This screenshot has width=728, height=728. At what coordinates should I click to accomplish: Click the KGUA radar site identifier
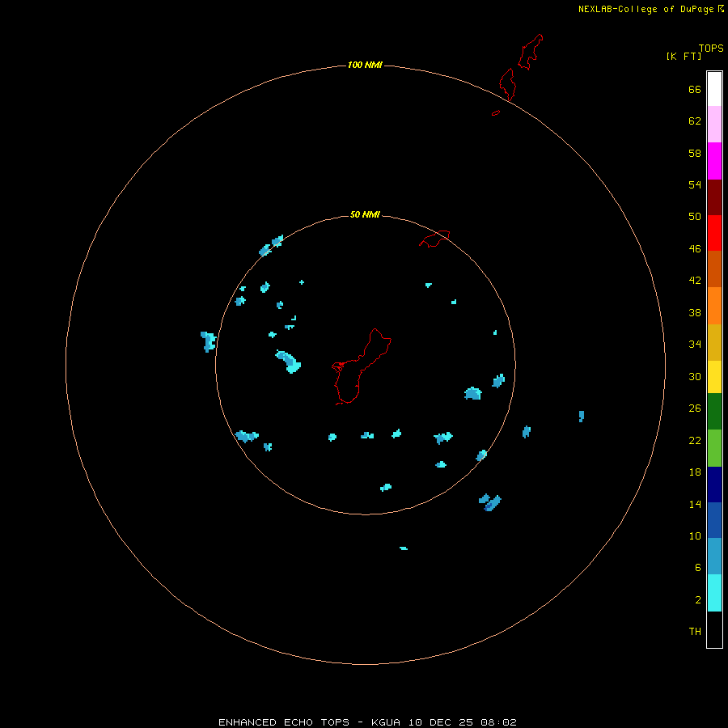click(385, 722)
